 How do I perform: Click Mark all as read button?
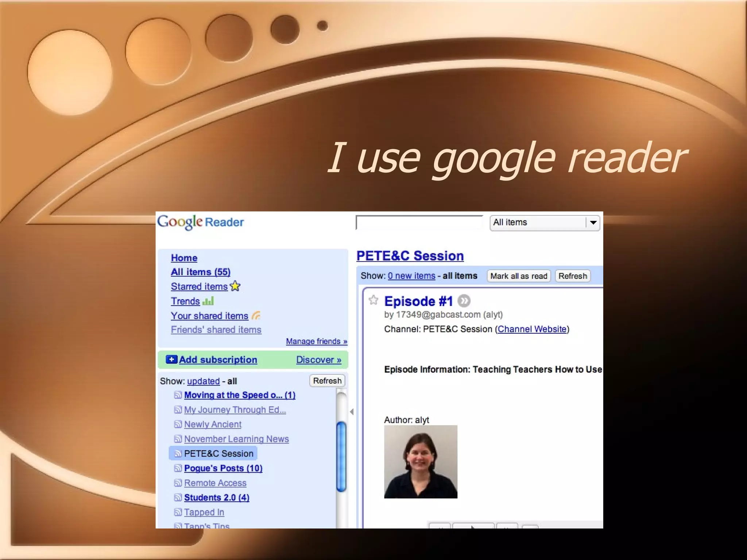pos(519,276)
